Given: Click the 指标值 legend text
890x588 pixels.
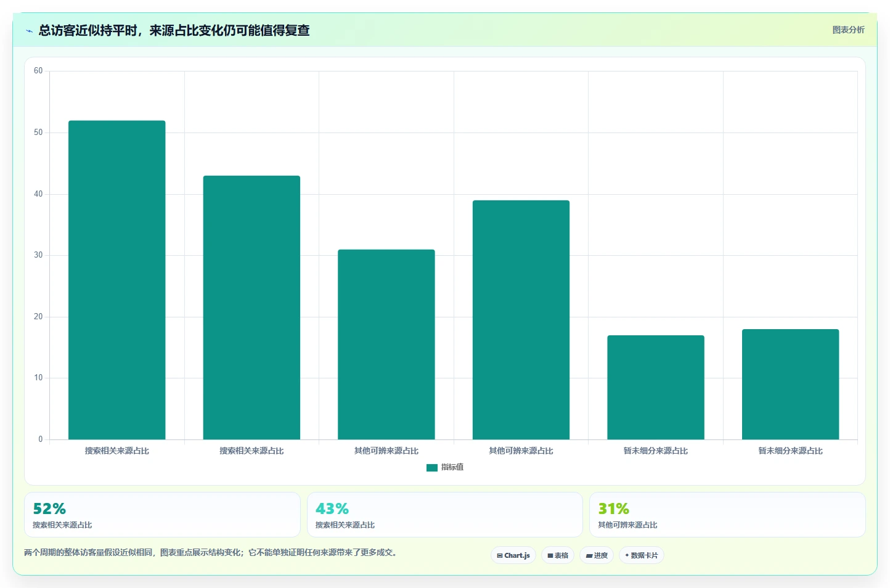Looking at the screenshot, I should coord(452,467).
